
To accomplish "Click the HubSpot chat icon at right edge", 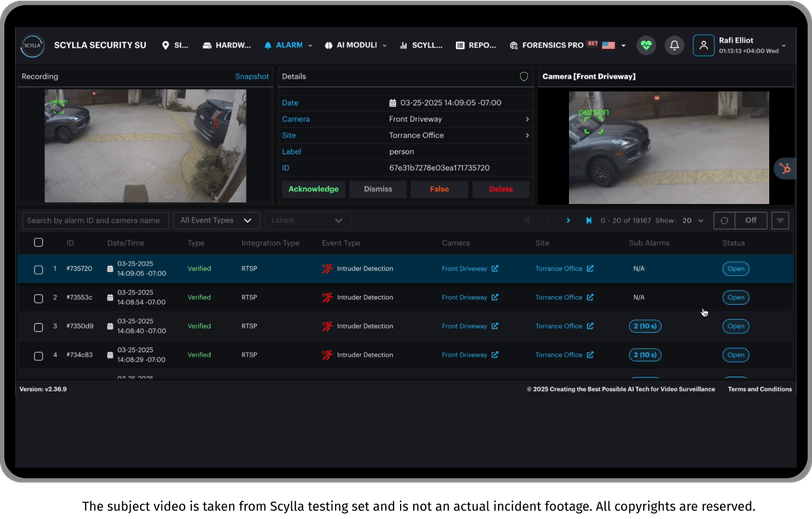I will [x=785, y=168].
